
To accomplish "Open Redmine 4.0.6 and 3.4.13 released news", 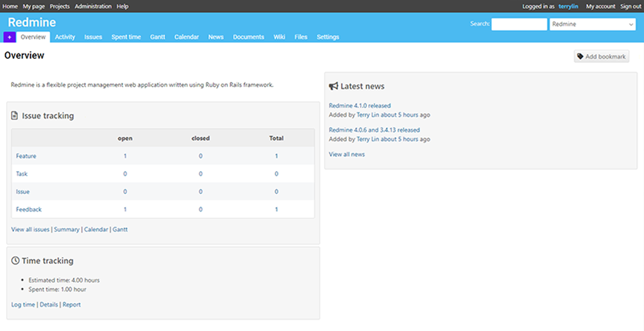I will [x=374, y=130].
